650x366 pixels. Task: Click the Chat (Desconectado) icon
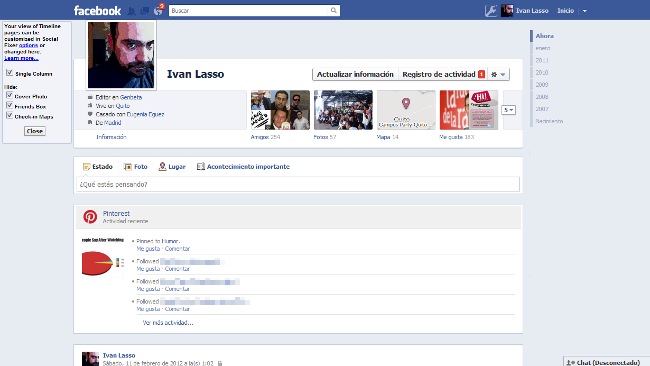tap(570, 363)
